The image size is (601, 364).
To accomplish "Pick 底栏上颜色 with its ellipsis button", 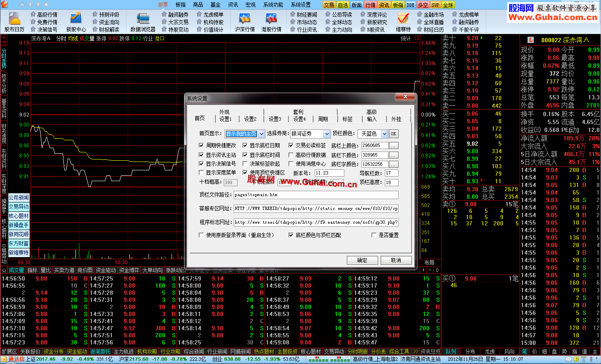I will 394,146.
